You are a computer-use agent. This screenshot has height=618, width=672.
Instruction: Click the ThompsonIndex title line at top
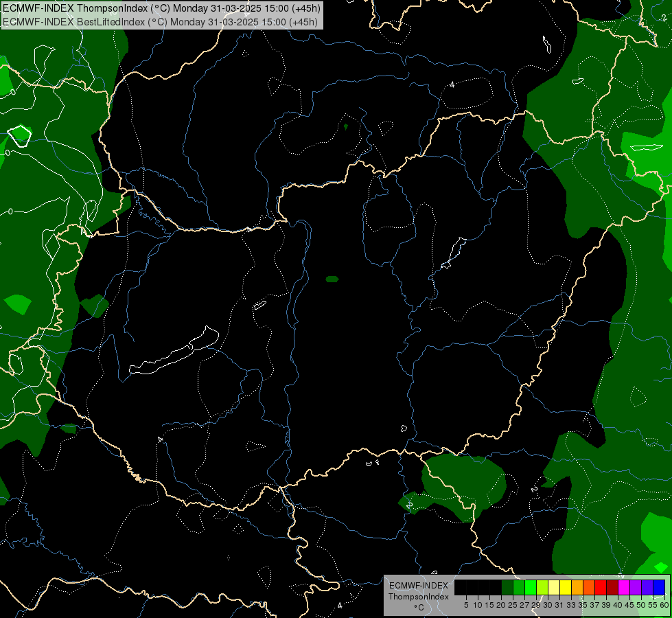tap(161, 8)
